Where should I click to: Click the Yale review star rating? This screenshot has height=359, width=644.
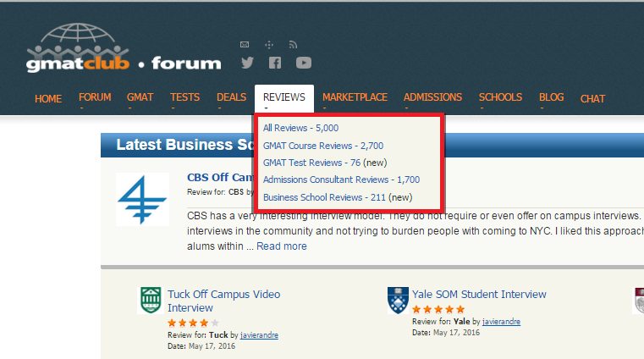click(x=438, y=309)
